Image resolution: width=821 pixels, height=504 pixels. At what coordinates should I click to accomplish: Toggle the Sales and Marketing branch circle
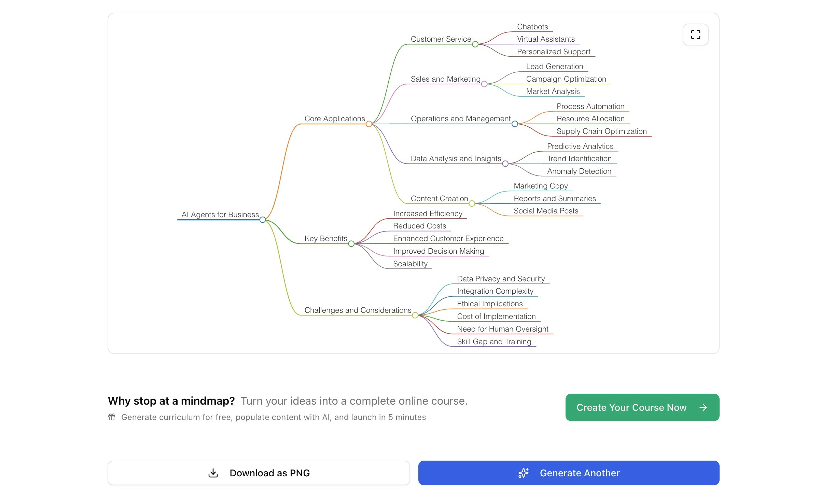[x=484, y=84]
